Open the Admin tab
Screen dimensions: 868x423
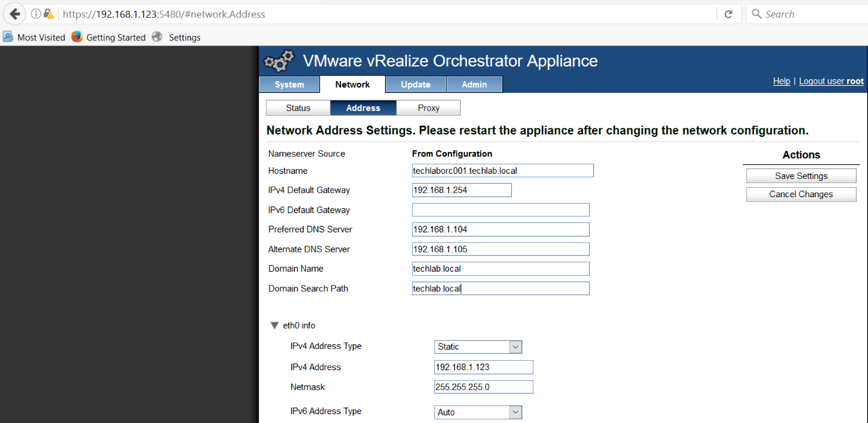tap(474, 84)
